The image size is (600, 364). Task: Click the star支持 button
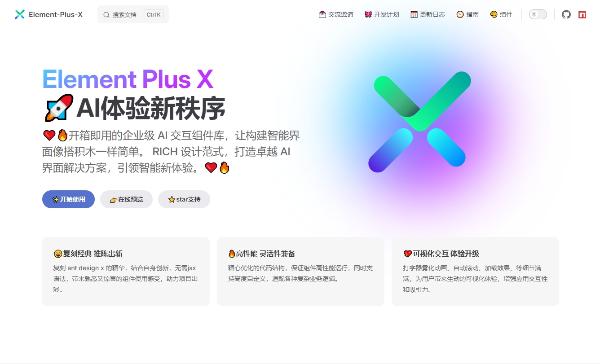[x=184, y=199]
